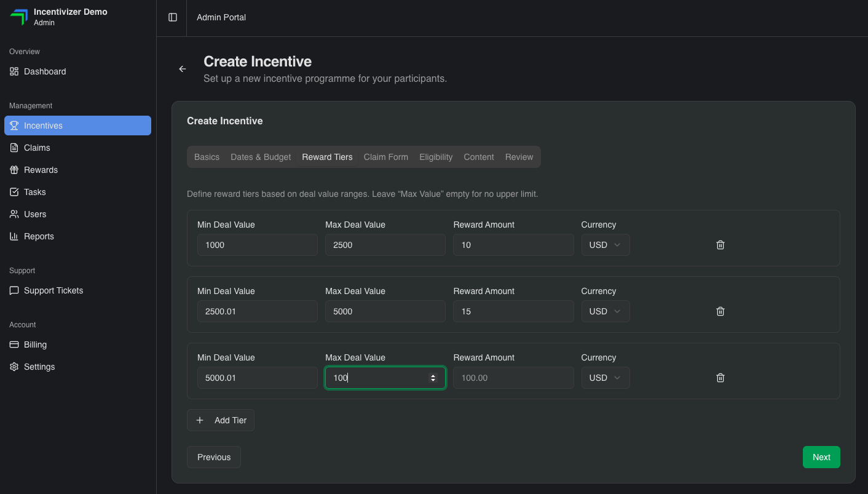Click the Add Tier button
The height and width of the screenshot is (494, 868).
coord(221,420)
